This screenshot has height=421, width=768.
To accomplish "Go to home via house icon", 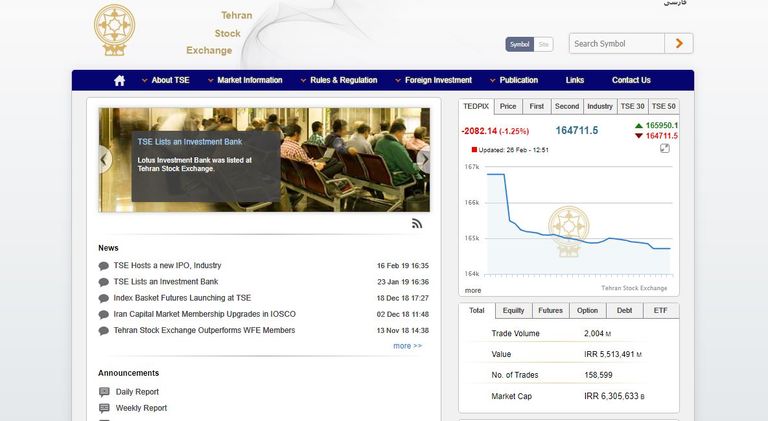I will click(x=120, y=80).
